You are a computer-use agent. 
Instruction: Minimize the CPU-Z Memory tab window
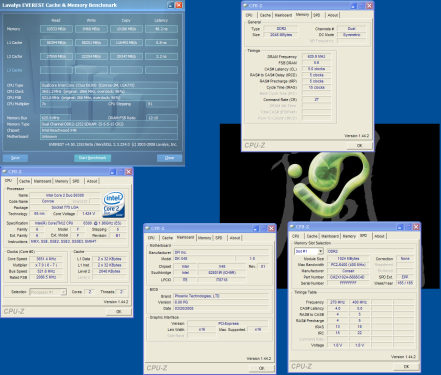(353, 6)
